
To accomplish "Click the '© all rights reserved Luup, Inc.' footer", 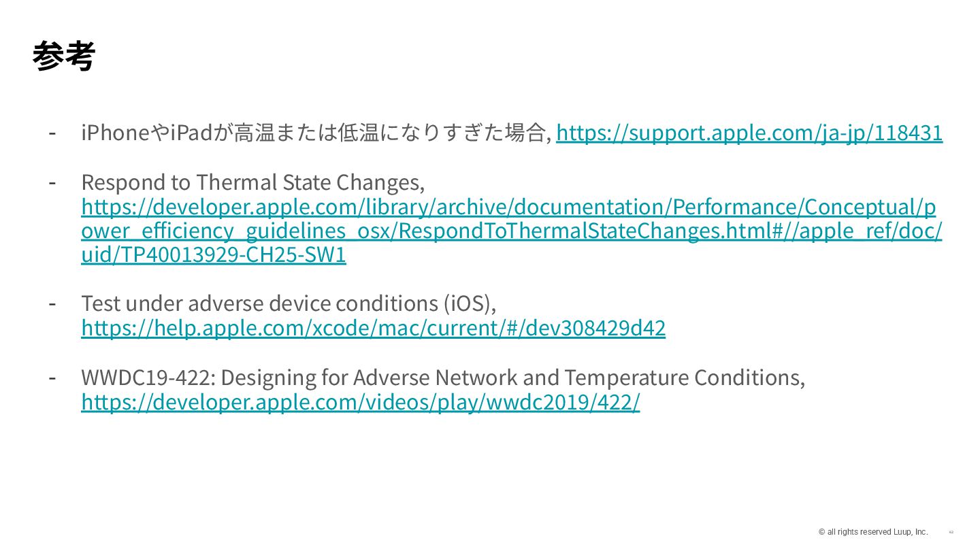I will 872,532.
